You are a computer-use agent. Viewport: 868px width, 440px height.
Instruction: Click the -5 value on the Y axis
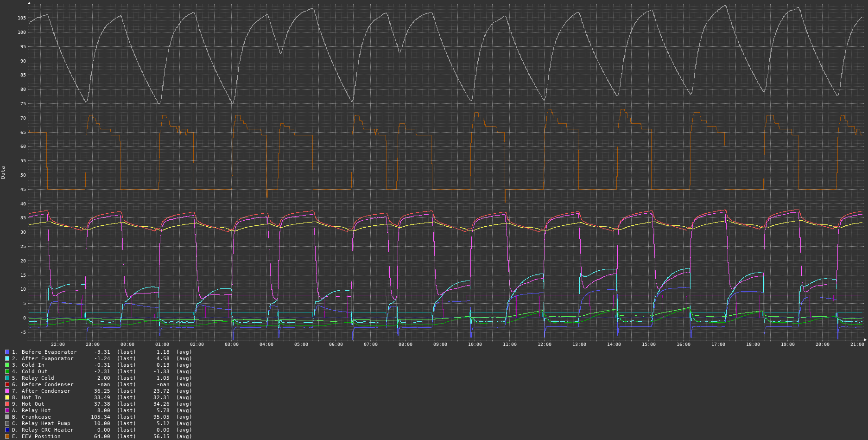[x=23, y=332]
